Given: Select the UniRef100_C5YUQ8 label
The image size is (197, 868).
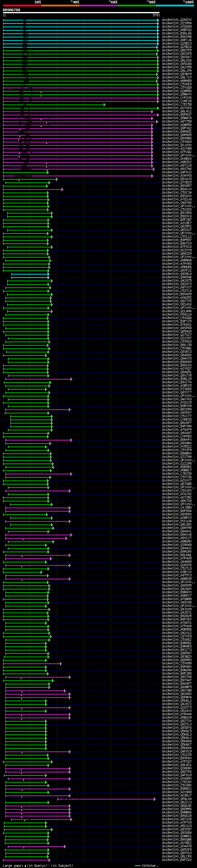Looking at the screenshot, I should point(177,88).
